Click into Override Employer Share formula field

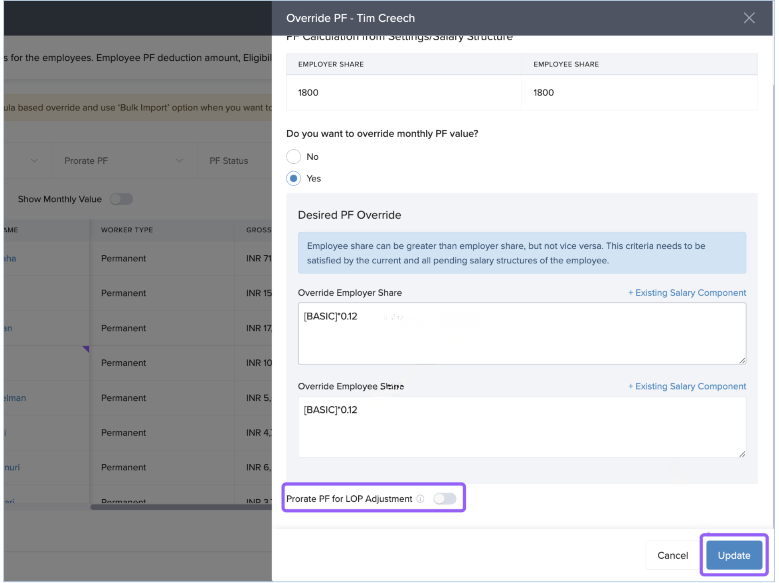[x=521, y=333]
